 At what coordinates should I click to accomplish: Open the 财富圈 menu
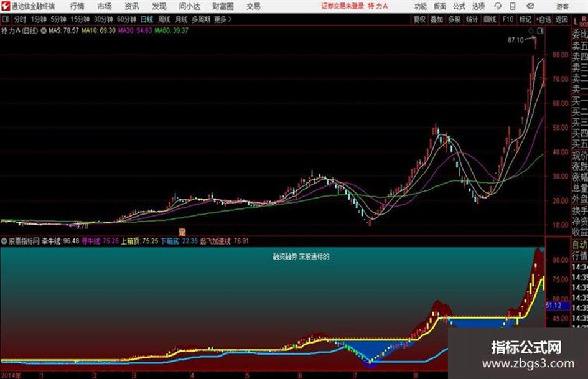[x=223, y=6]
